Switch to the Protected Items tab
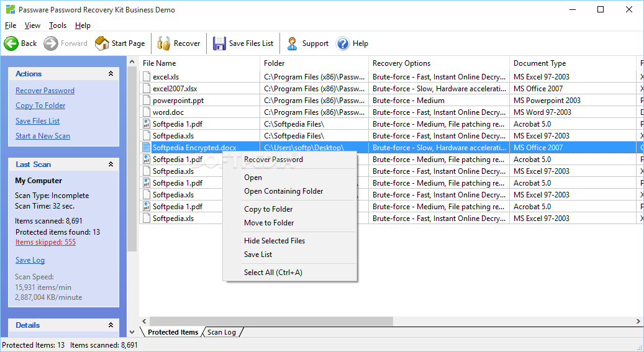Image resolution: width=644 pixels, height=352 pixels. click(173, 332)
